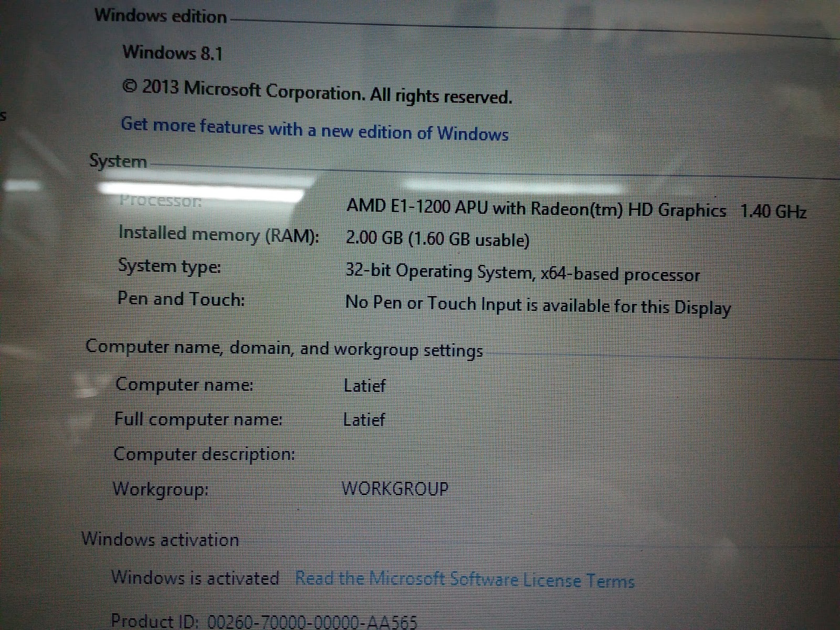The image size is (840, 630).
Task: Click the "System" section heading
Action: (x=118, y=161)
